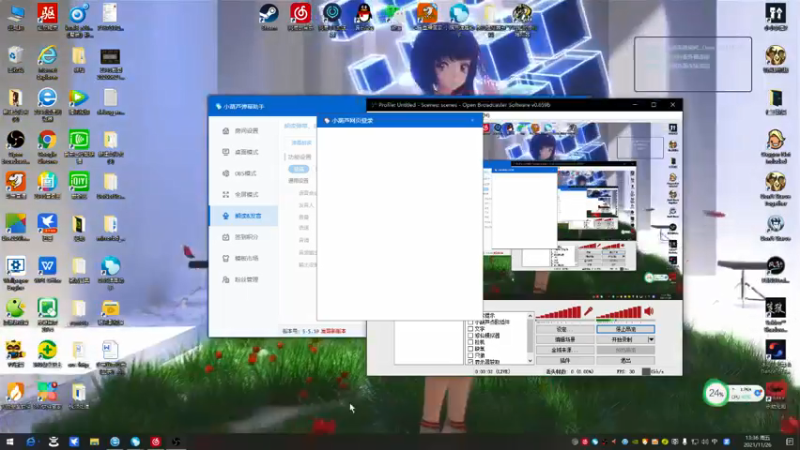Open the QQ penguin desktop shortcut
The image size is (800, 450).
pos(364,17)
